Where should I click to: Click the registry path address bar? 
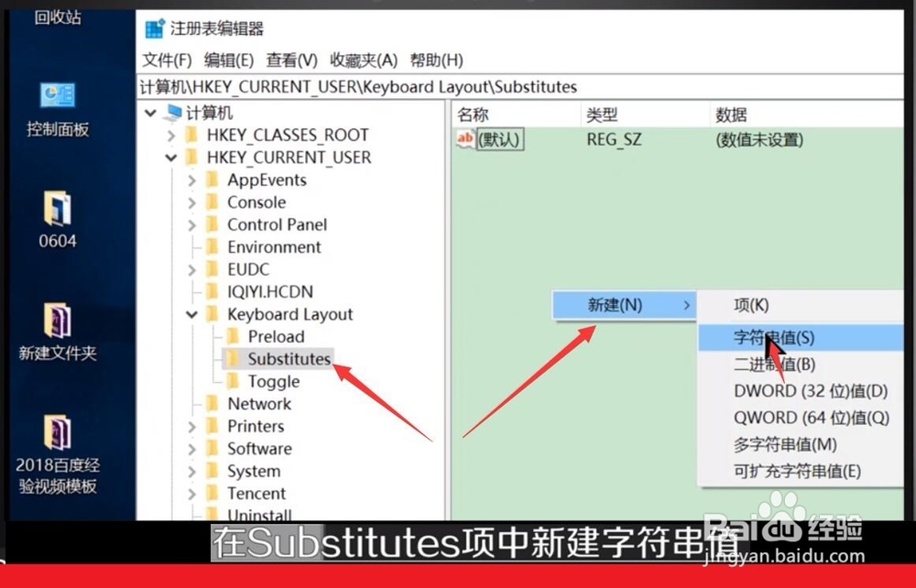pyautogui.click(x=520, y=87)
